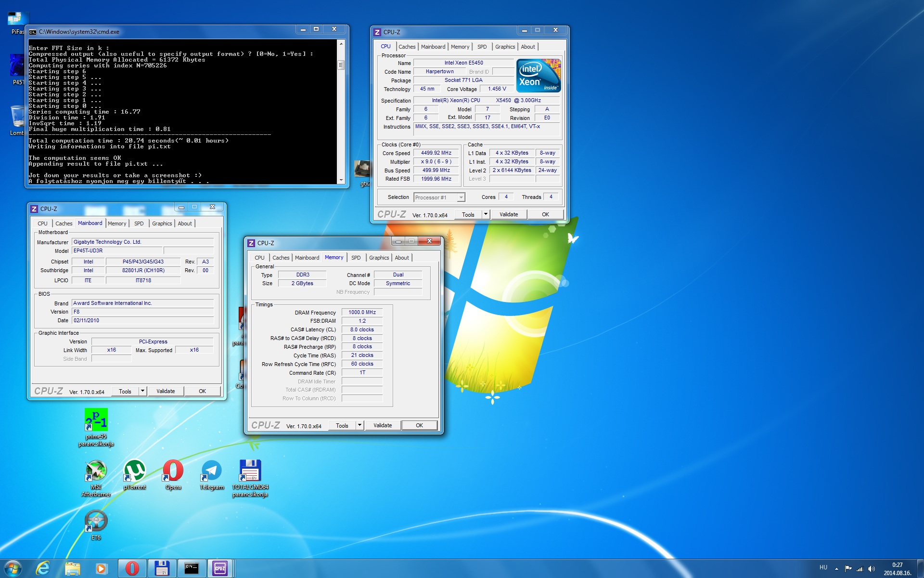Click the DRAM Frequency 1000.0 MHz value
The height and width of the screenshot is (578, 924).
pos(362,313)
